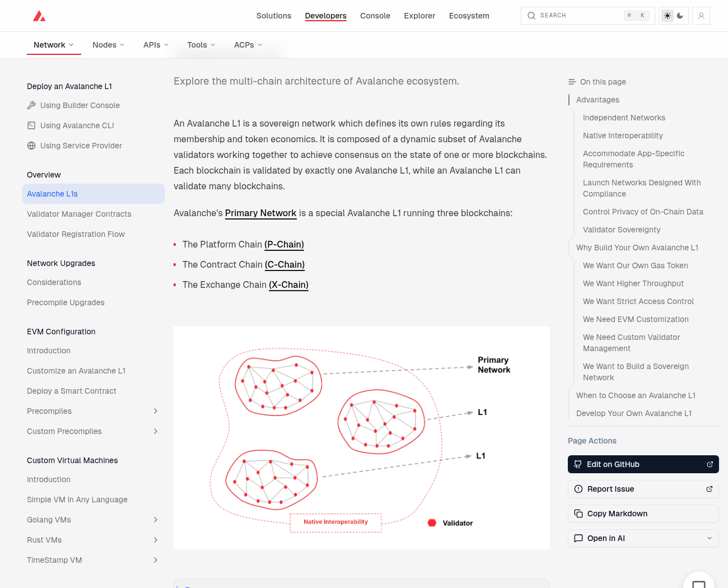Viewport: 728px width, 588px height.
Task: Focus the Search input field
Action: [588, 16]
